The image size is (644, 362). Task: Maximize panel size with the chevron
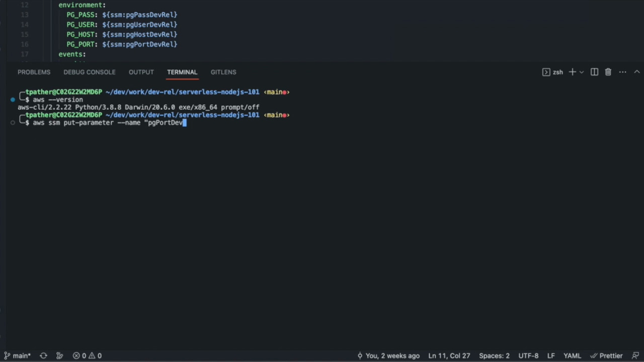(637, 72)
